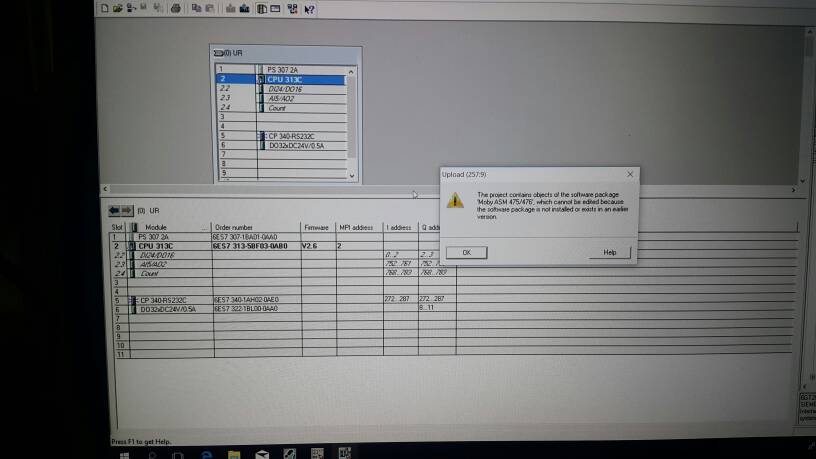
Task: Close the Upload (257:9) dialog
Action: click(630, 174)
